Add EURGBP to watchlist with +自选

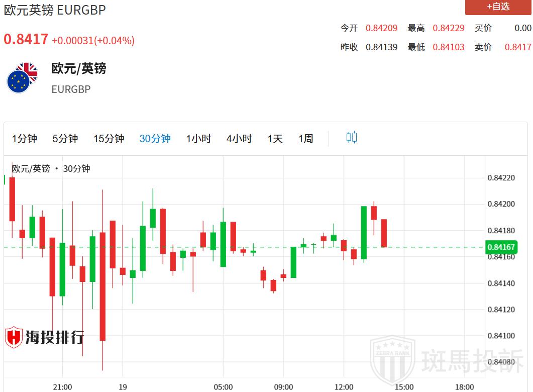click(497, 7)
